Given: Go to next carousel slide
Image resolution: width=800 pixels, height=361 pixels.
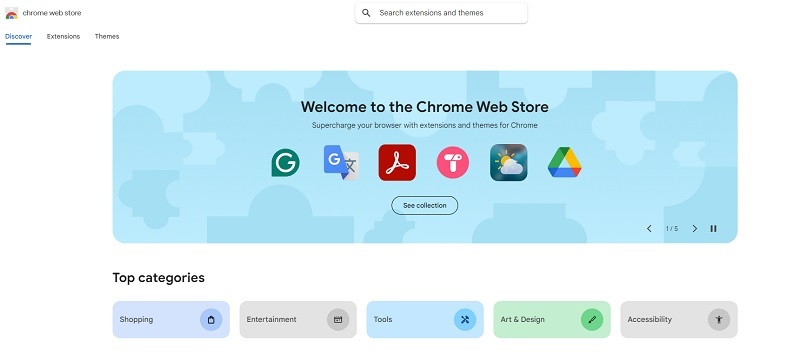Looking at the screenshot, I should tap(694, 228).
